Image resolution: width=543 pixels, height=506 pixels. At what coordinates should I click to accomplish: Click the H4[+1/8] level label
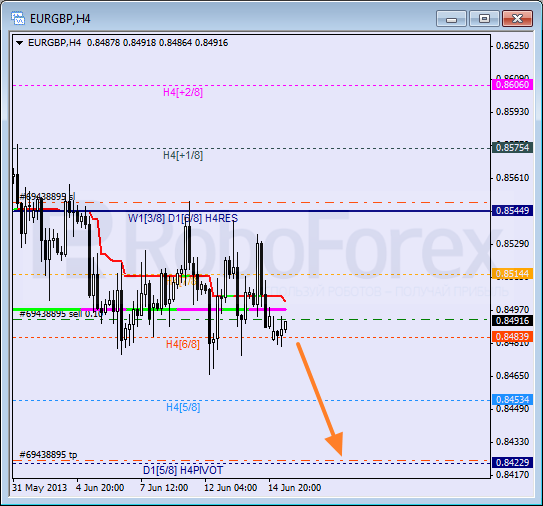(x=183, y=155)
